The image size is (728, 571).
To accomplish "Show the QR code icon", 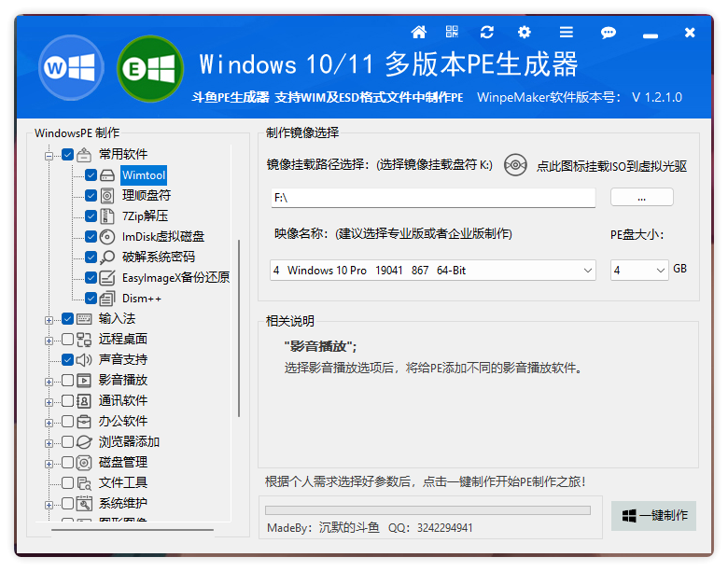I will click(452, 32).
